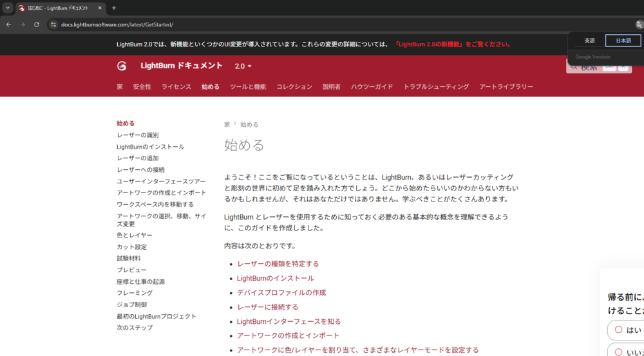Image resolution: width=644 pixels, height=356 pixels.
Task: Click the Google Translate icon in address bar
Action: coord(639,24)
